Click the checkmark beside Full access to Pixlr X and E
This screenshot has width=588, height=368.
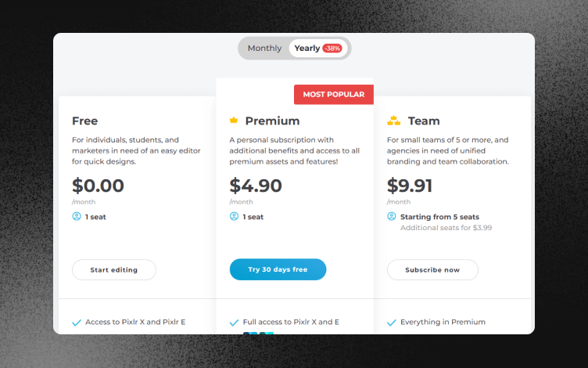tap(234, 322)
